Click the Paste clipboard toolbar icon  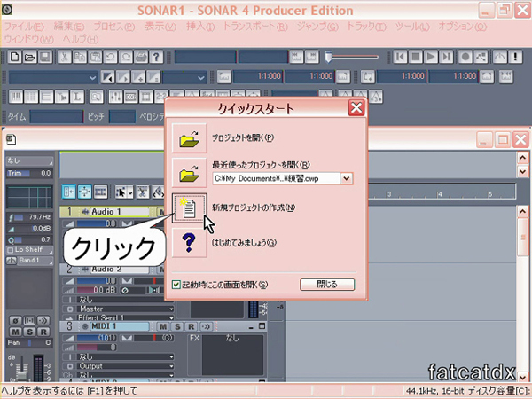[95, 57]
